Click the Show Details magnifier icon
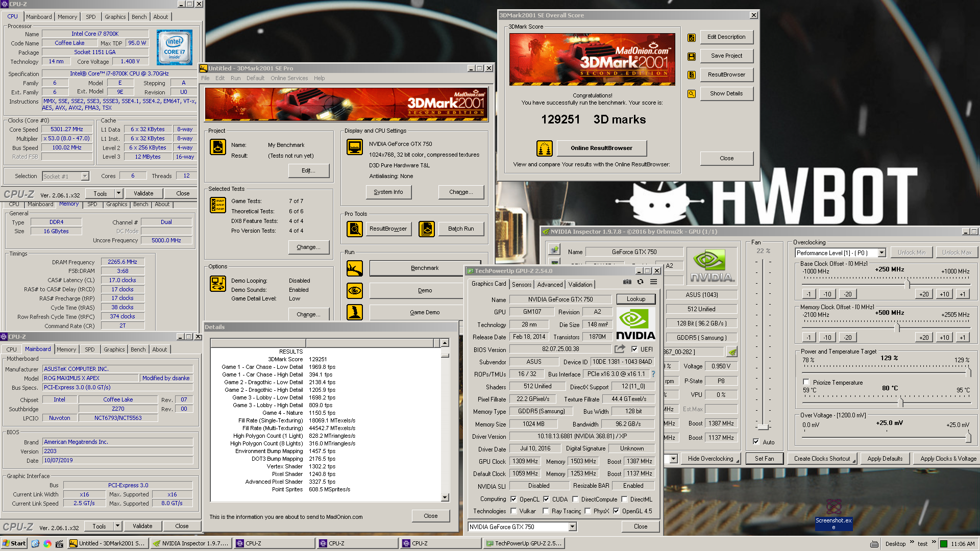The width and height of the screenshot is (980, 551). (x=692, y=94)
